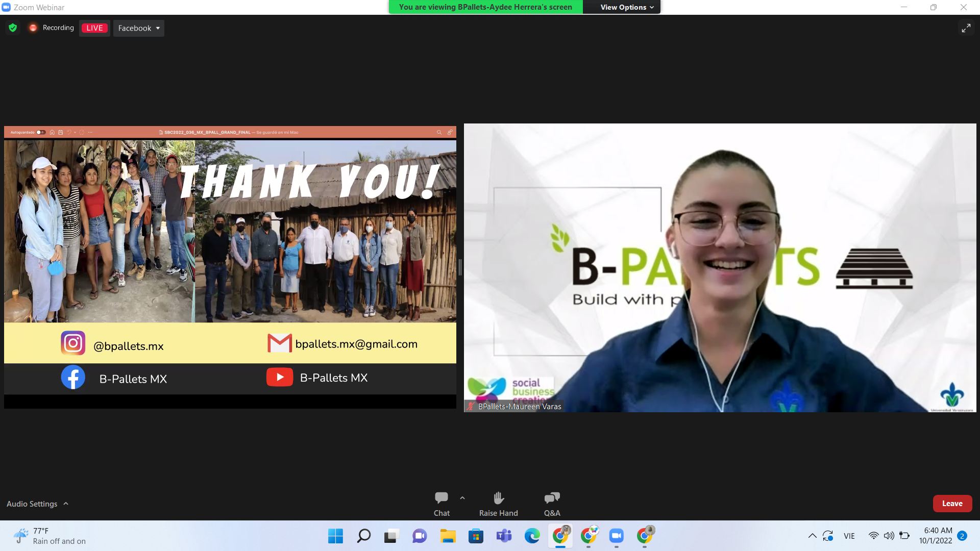
Task: Click the ellipsis more icon in shared PowerPoint
Action: 90,132
